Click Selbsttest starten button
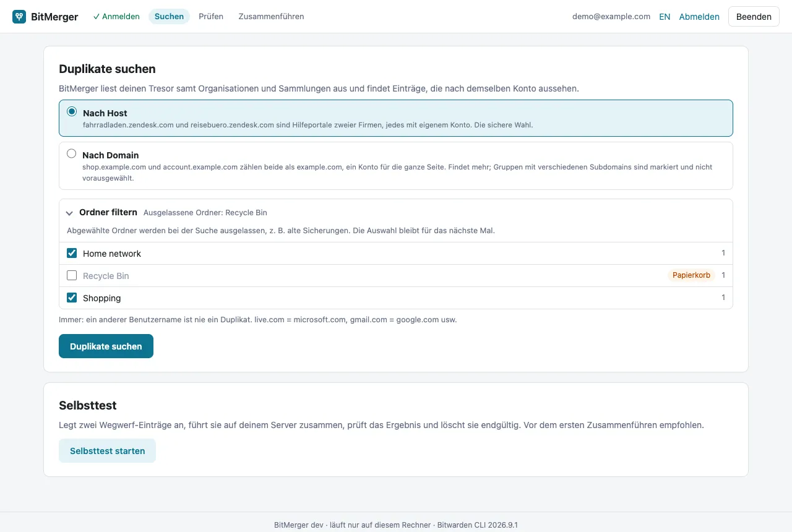The height and width of the screenshot is (532, 792). click(107, 451)
